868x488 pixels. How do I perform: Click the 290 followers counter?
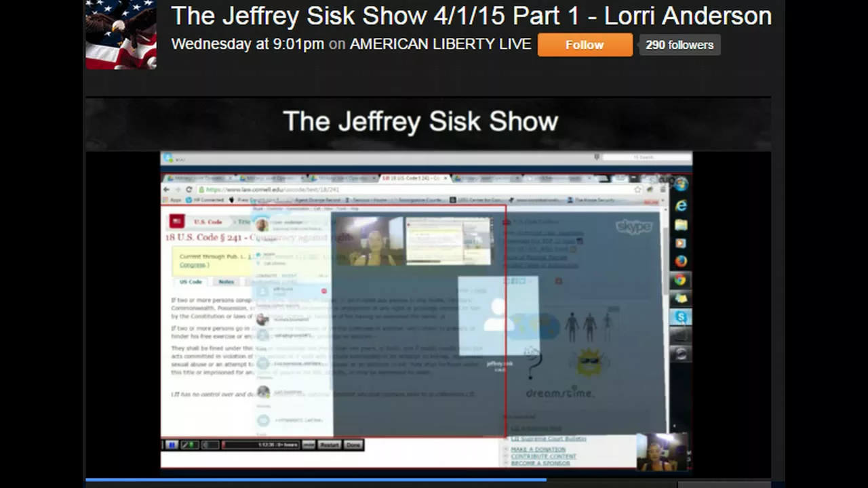679,45
